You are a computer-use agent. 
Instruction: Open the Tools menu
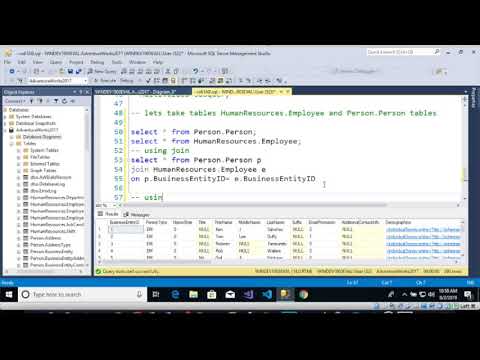click(x=117, y=62)
